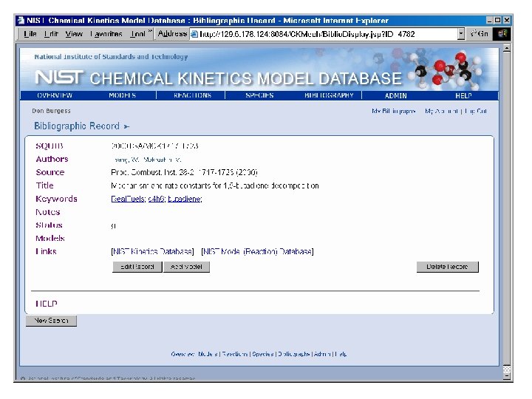Go to the Models tab
The height and width of the screenshot is (399, 532).
coord(123,95)
